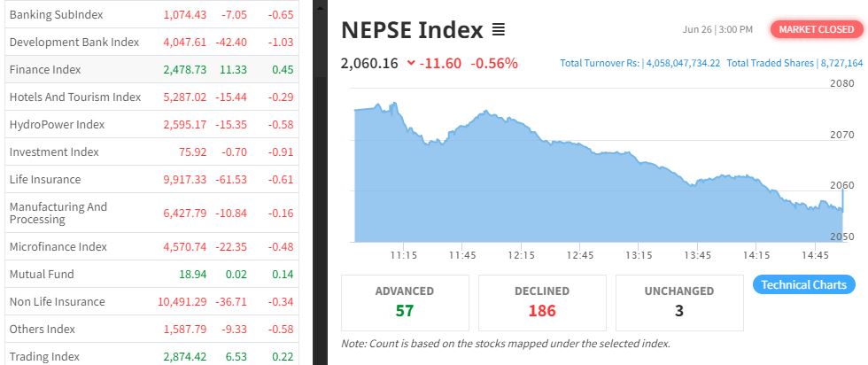Open the menu icon beside NEPSE Index
Image resolution: width=868 pixels, height=365 pixels.
coord(498,30)
